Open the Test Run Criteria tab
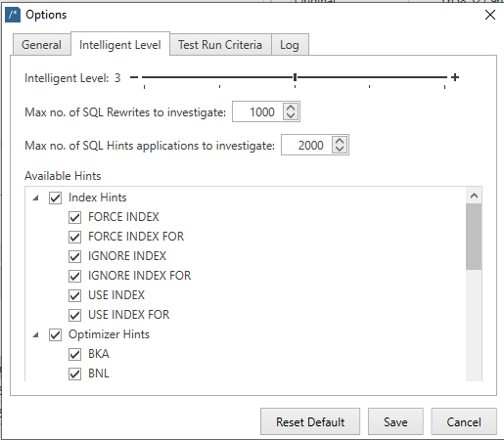This screenshot has height=440, width=504. pyautogui.click(x=220, y=45)
